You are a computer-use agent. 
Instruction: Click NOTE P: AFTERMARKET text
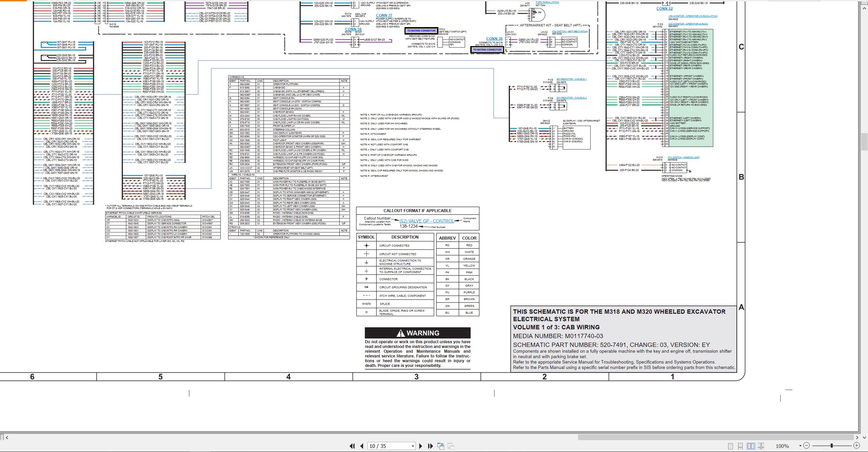[374, 176]
